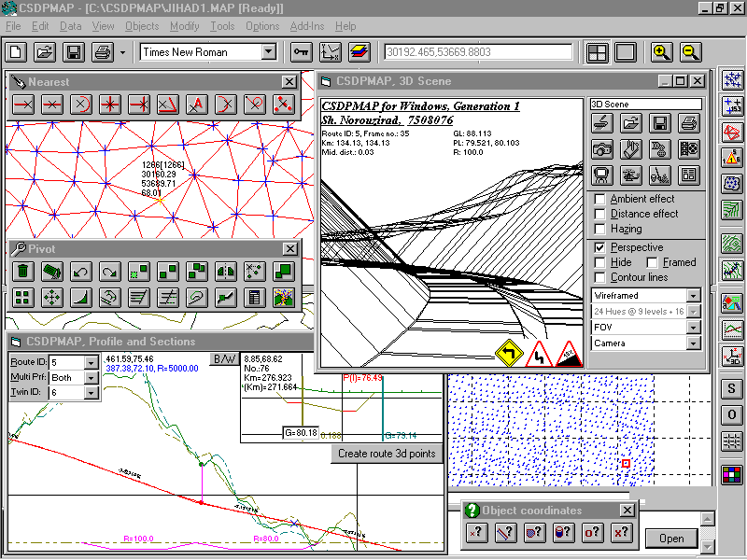This screenshot has height=560, width=747.
Task: Click the camera snapshot icon in 3D Scene panel
Action: point(602,149)
